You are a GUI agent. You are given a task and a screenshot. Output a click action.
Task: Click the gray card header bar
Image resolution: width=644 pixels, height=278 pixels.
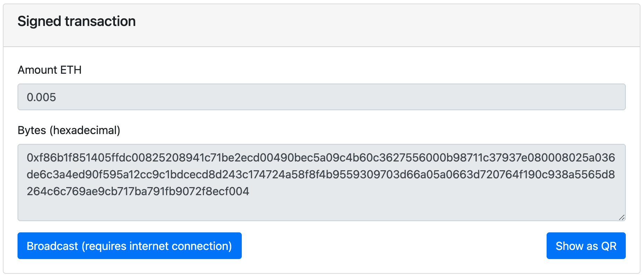pos(322,25)
